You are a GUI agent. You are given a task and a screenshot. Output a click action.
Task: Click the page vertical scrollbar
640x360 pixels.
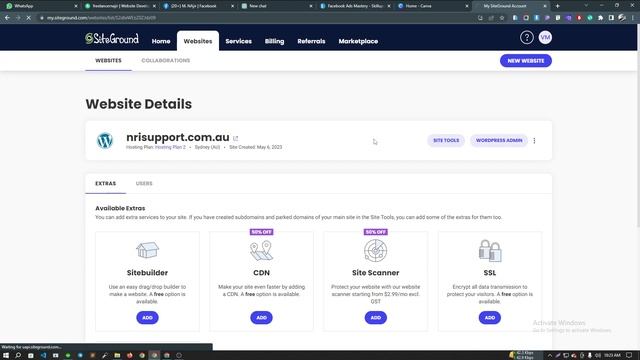(638, 127)
